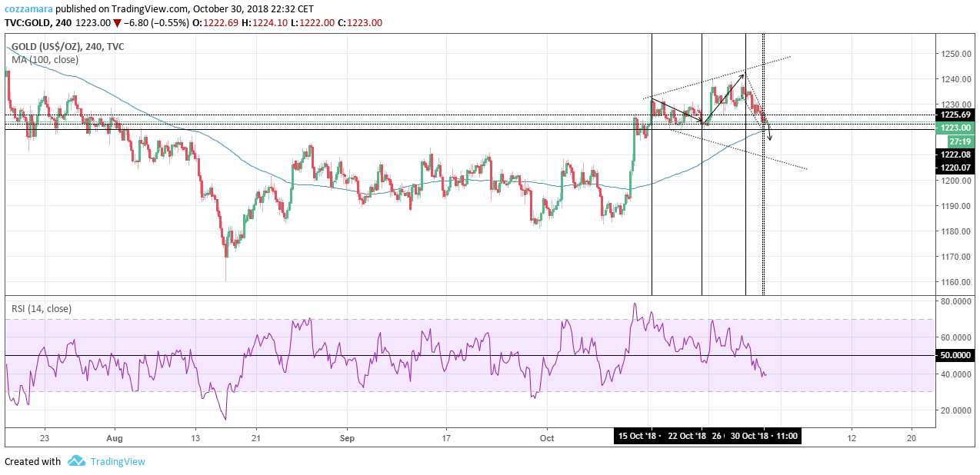The width and height of the screenshot is (980, 475).
Task: Click the 1225.69 price label on axis
Action: (955, 115)
